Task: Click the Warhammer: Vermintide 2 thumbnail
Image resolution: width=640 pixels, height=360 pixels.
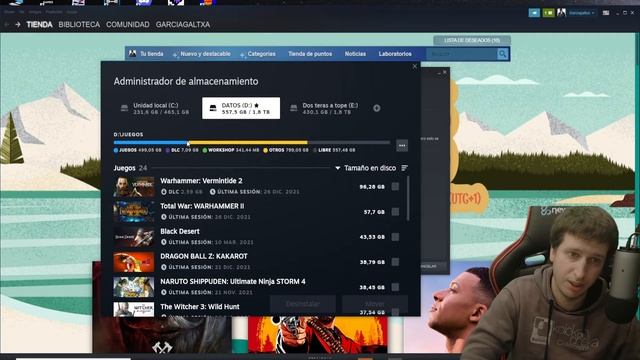Action: coord(134,187)
